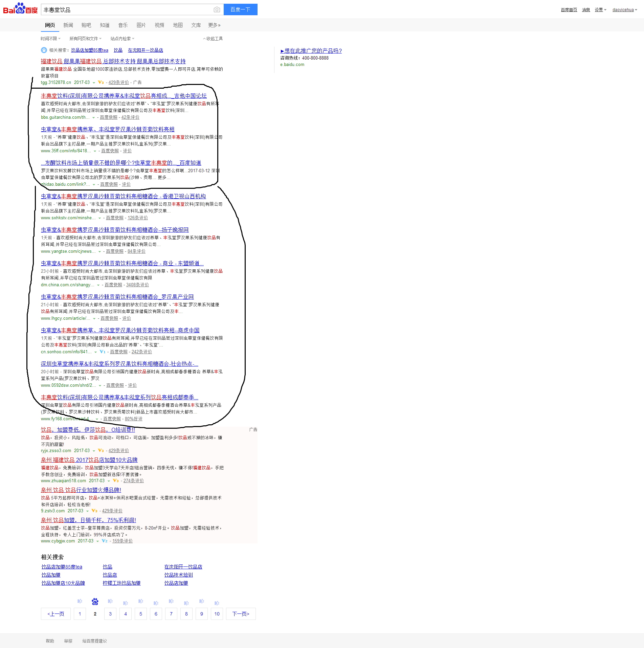Open the ad 泉州 福建饮品 2017饮品店加盟10大品牌
The height and width of the screenshot is (648, 644).
click(x=89, y=460)
